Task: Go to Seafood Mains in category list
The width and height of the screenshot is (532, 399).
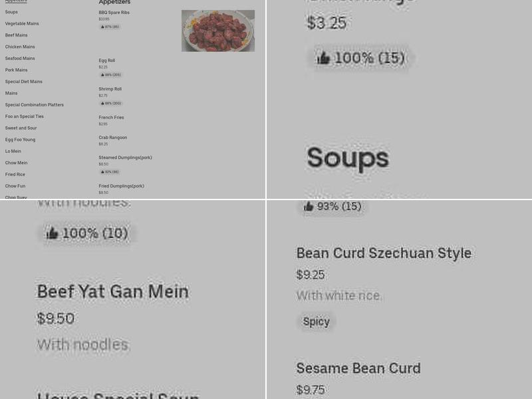Action: click(x=20, y=59)
